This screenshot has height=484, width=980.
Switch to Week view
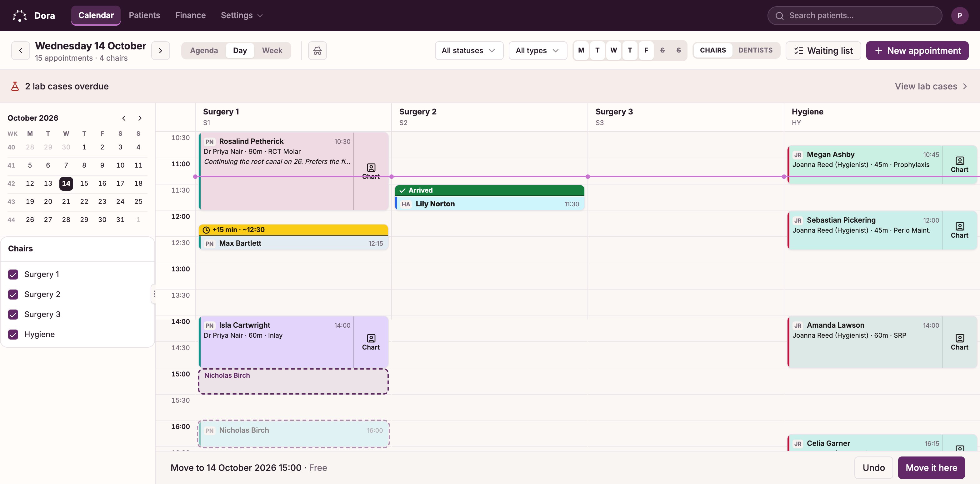[x=272, y=51]
